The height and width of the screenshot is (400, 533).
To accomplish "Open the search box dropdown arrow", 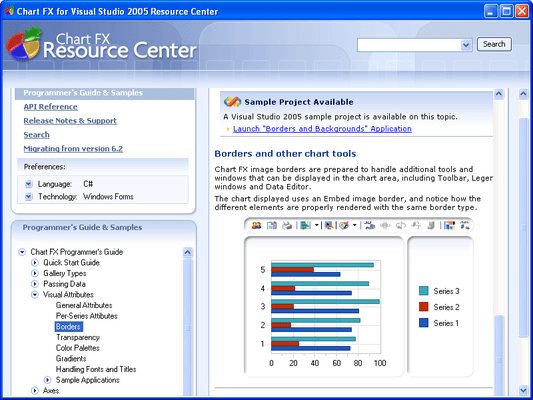I will [x=466, y=45].
